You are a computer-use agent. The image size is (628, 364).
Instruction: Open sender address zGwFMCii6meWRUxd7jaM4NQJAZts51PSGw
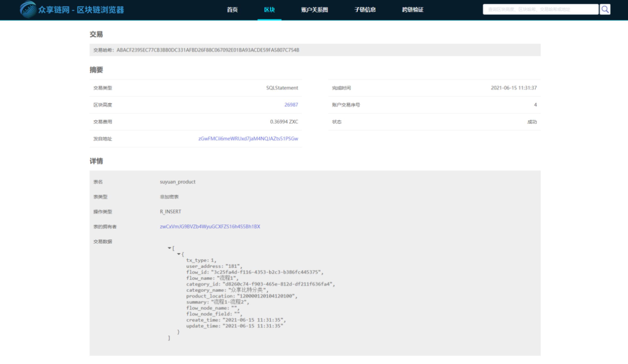(x=248, y=139)
